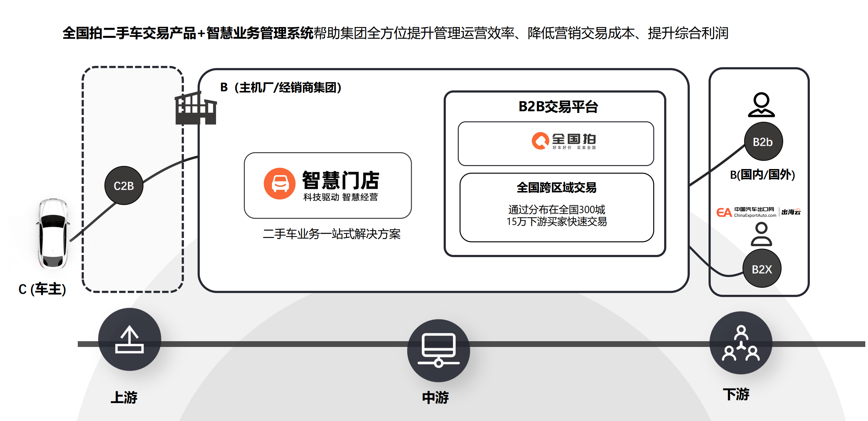The height and width of the screenshot is (421, 868).
Task: Click the orange car 智慧门店 logo icon
Action: [279, 184]
